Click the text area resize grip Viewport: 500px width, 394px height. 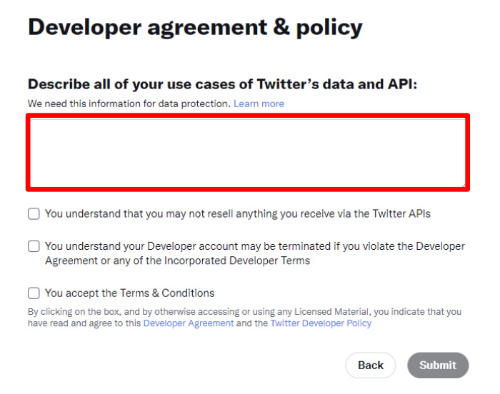tap(463, 185)
